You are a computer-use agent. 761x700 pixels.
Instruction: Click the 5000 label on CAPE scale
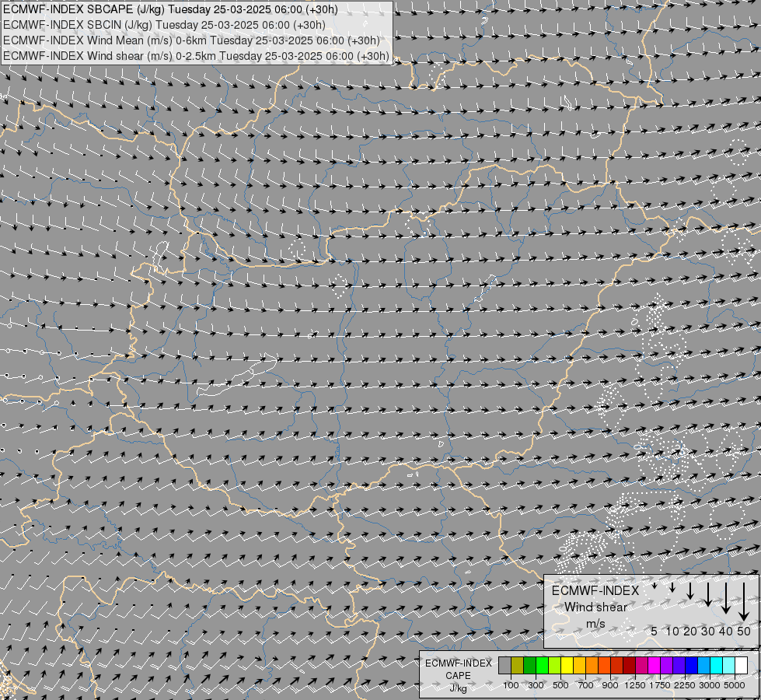coord(735,685)
